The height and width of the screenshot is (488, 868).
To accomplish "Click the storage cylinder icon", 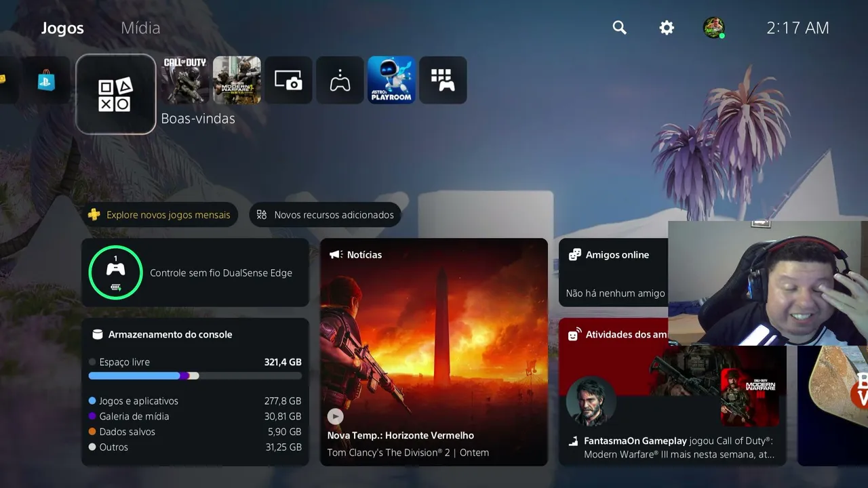I will click(x=97, y=334).
